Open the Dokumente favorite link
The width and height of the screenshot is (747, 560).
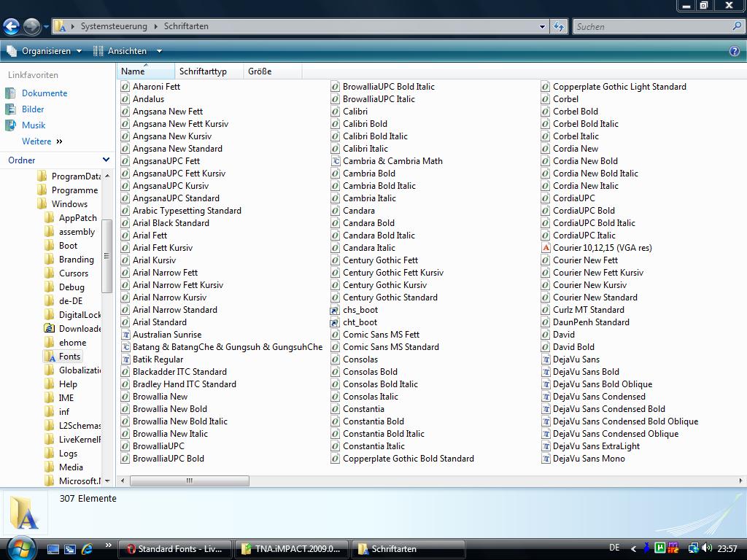pos(44,93)
